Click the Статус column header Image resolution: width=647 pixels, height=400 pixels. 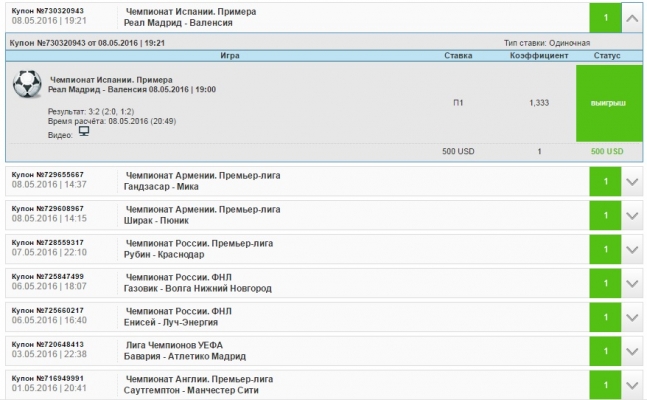(x=607, y=55)
